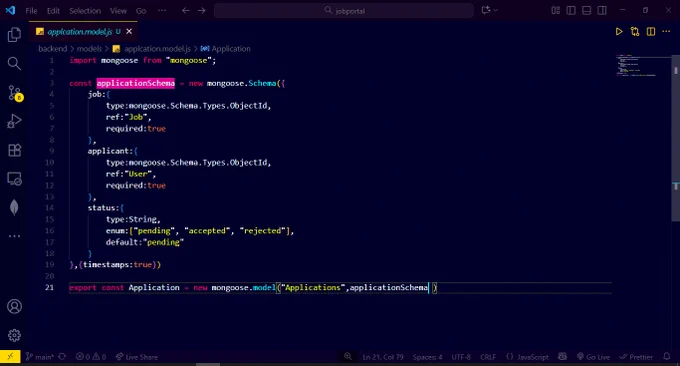The width and height of the screenshot is (680, 366).
Task: Click Ln 21, Col 79 position indicator
Action: (383, 357)
